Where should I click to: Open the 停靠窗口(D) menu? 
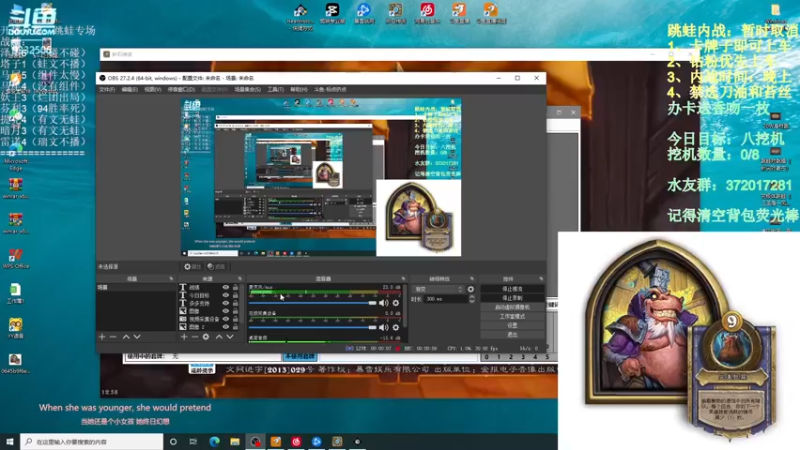tap(181, 89)
